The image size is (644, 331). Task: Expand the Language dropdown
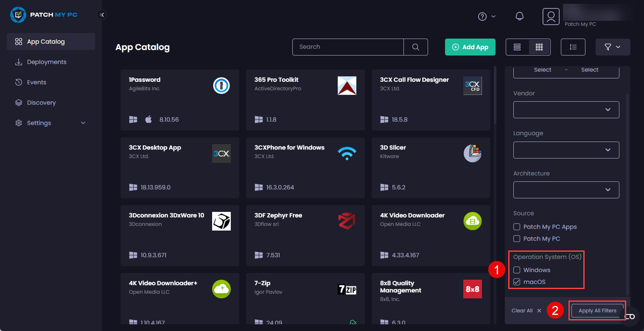tap(566, 150)
